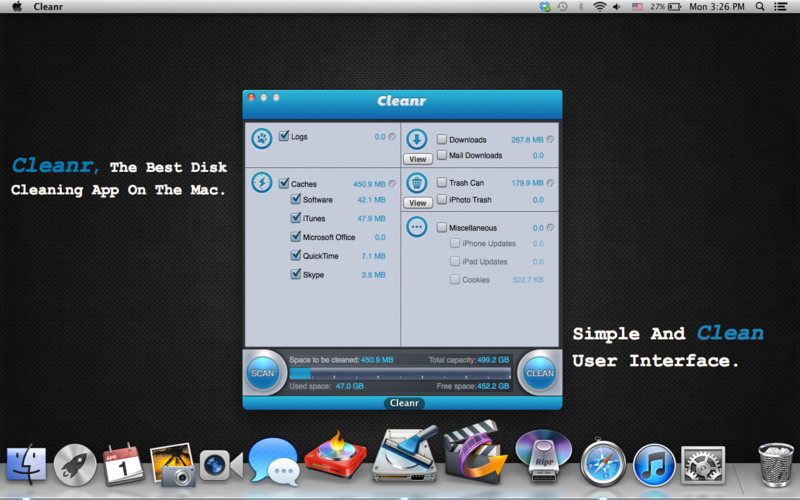Click the info icon beside Downloads size

tap(551, 139)
